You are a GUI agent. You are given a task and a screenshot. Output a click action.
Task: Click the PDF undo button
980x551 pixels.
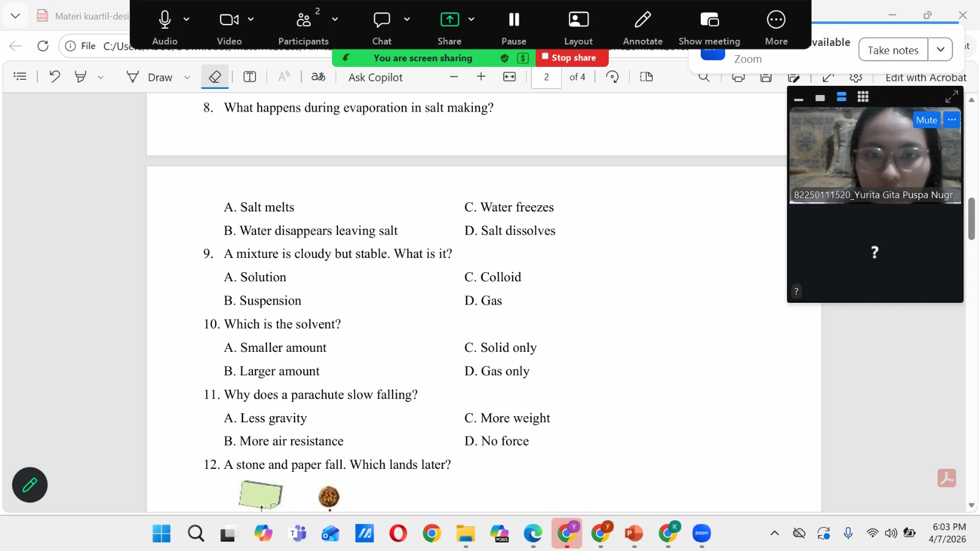tap(55, 77)
